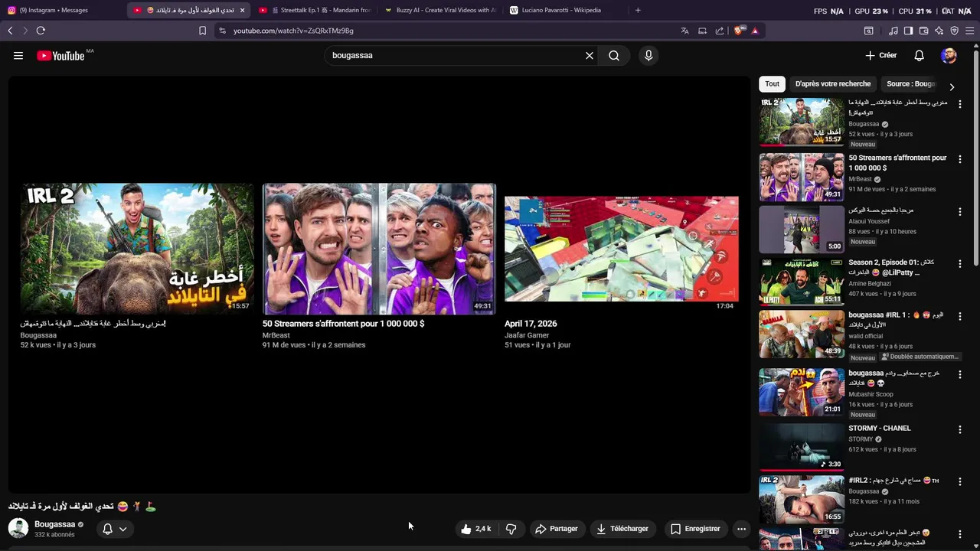The width and height of the screenshot is (980, 551).
Task: Click the Créer button
Action: click(880, 56)
